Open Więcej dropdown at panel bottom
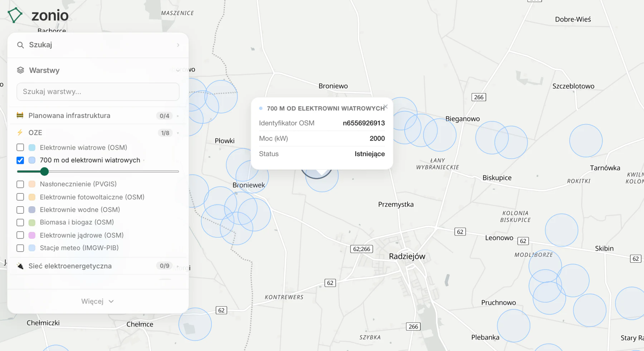This screenshot has height=351, width=644. coord(98,301)
